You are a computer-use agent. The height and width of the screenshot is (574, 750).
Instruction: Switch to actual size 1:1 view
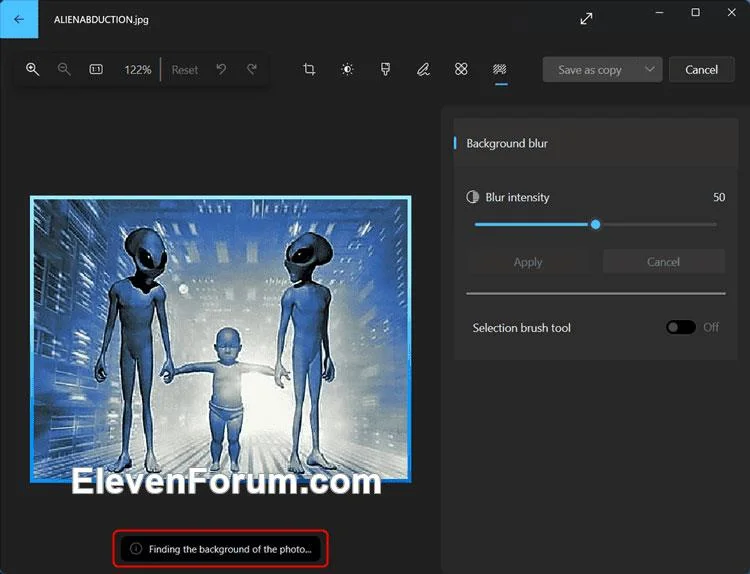click(x=96, y=69)
